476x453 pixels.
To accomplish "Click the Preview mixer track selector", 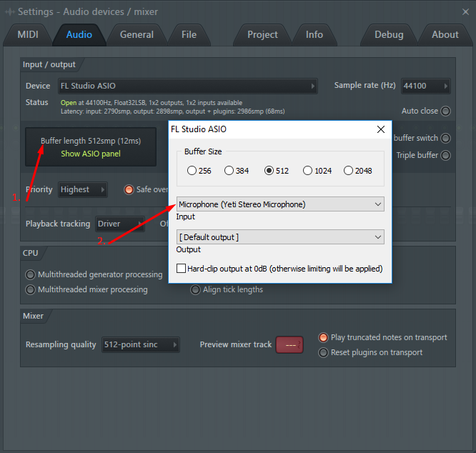I will point(289,344).
